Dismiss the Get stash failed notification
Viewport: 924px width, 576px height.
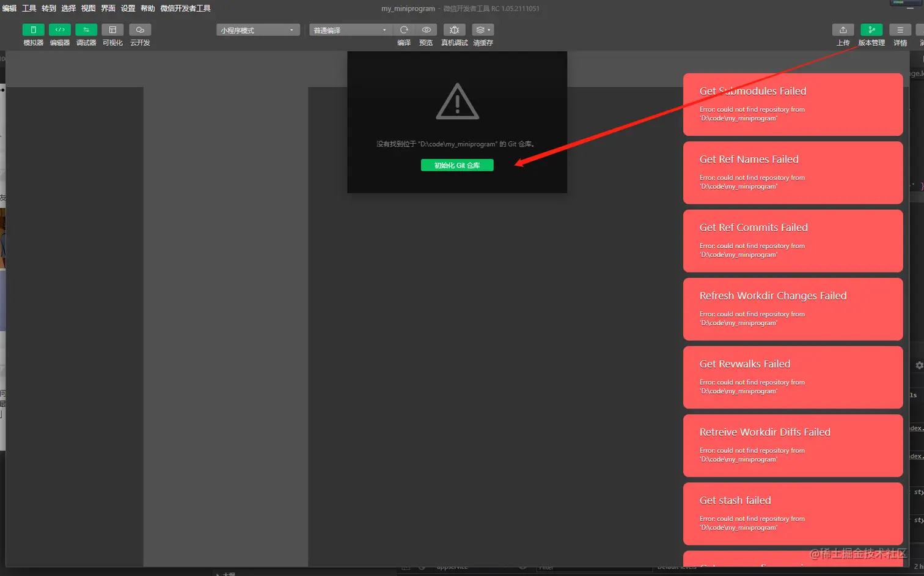793,514
